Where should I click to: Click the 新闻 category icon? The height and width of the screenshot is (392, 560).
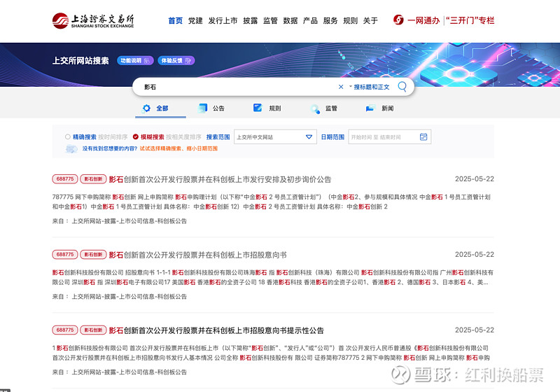[x=371, y=108]
